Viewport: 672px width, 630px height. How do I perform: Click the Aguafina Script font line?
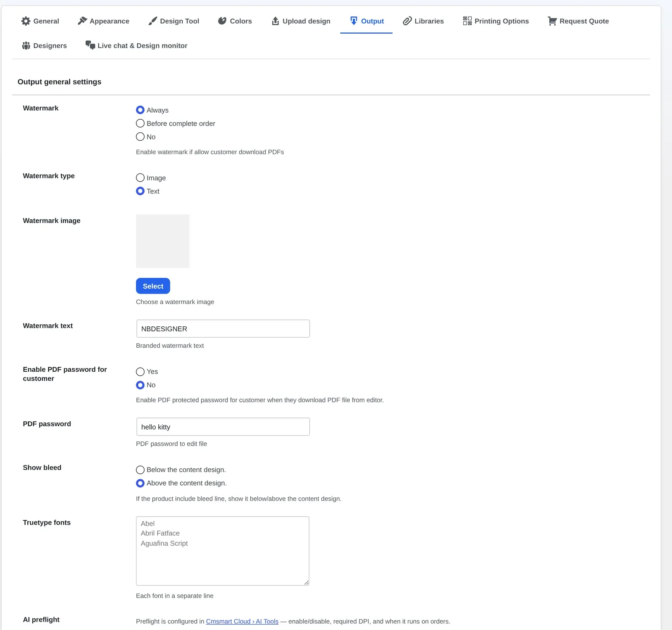tap(164, 543)
